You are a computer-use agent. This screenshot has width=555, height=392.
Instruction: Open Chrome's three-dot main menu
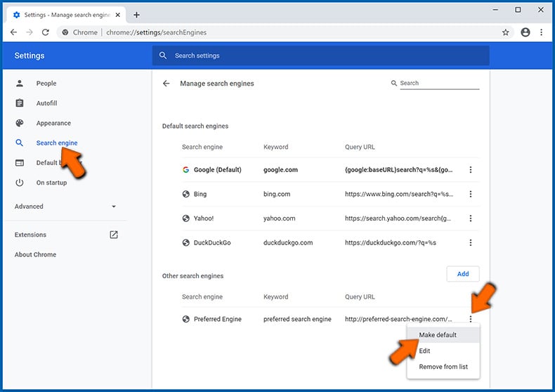541,32
